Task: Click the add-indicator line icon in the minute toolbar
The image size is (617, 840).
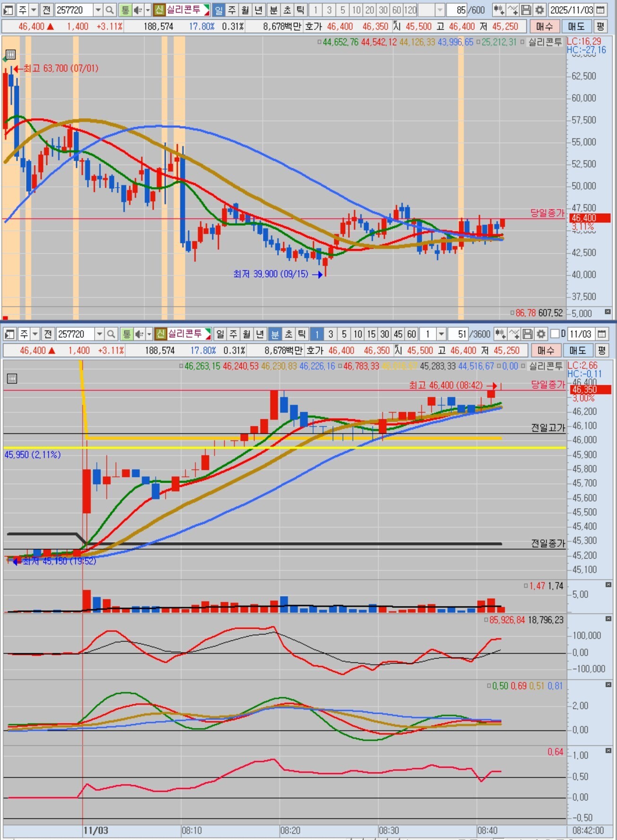Action: coord(514,334)
